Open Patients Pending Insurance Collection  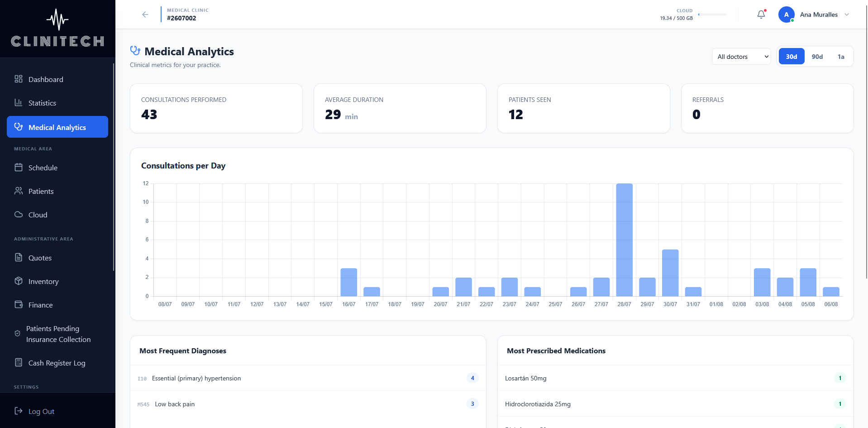coord(57,334)
